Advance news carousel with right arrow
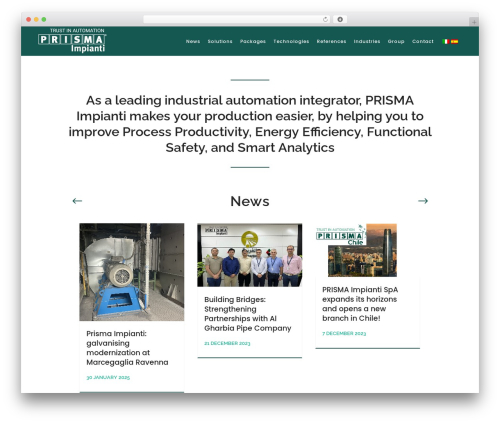This screenshot has height=423, width=500. [423, 201]
